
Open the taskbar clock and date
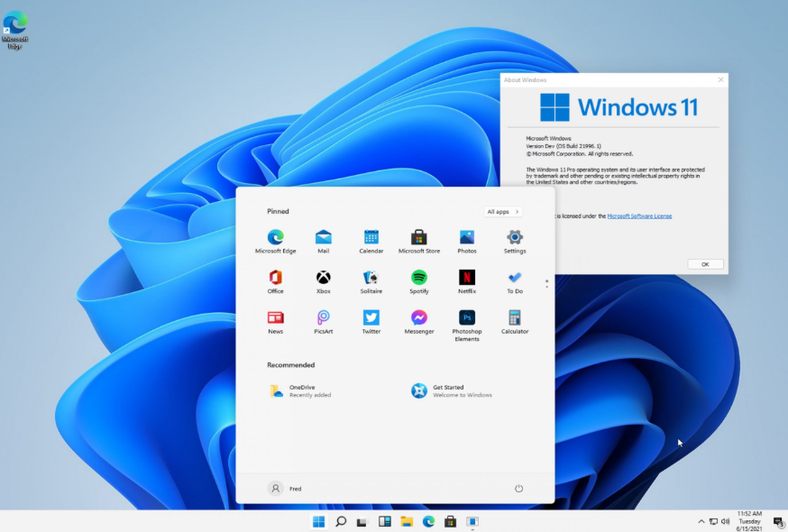click(749, 521)
